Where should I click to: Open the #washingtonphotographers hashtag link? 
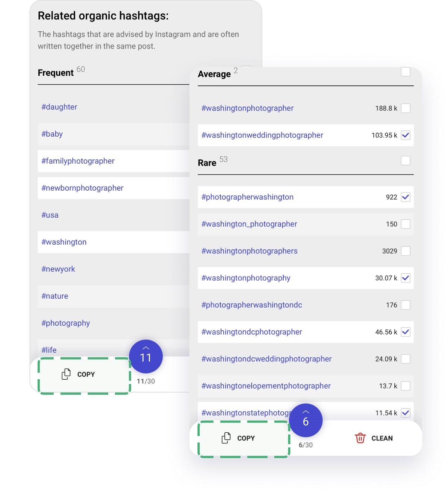pyautogui.click(x=249, y=251)
